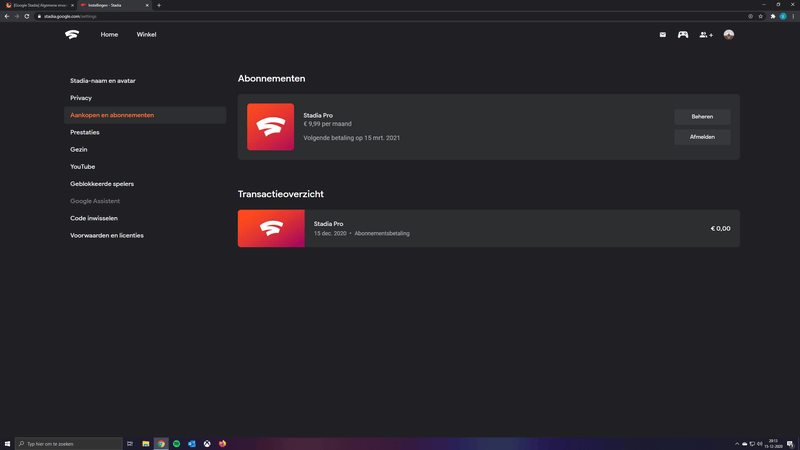Open Google Assistent section
The image size is (800, 450).
pos(95,201)
